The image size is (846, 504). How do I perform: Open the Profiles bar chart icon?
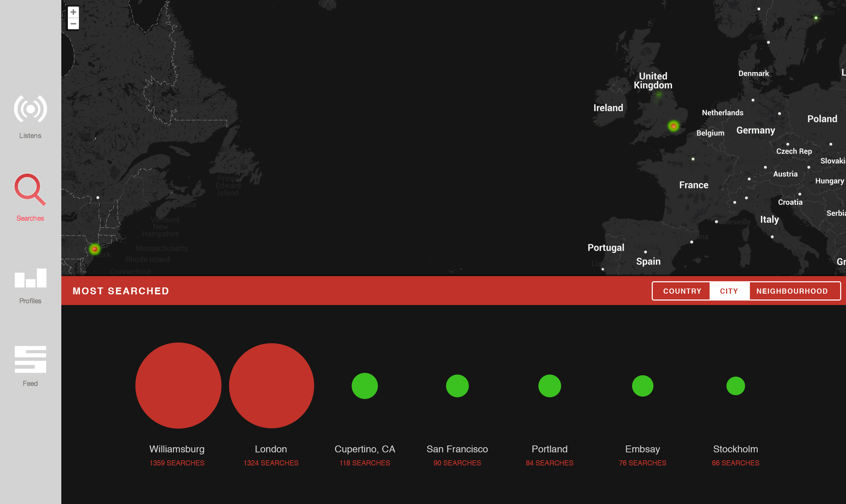[x=31, y=278]
